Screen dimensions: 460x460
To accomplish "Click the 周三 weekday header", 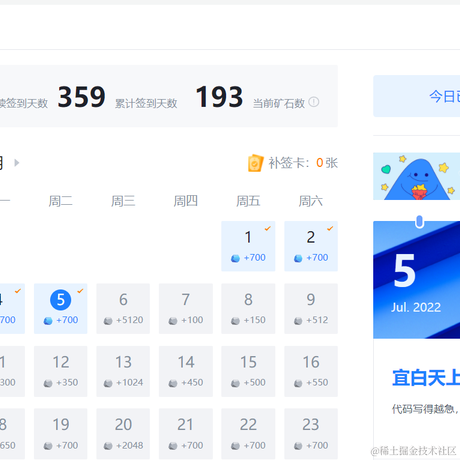I will pyautogui.click(x=123, y=201).
